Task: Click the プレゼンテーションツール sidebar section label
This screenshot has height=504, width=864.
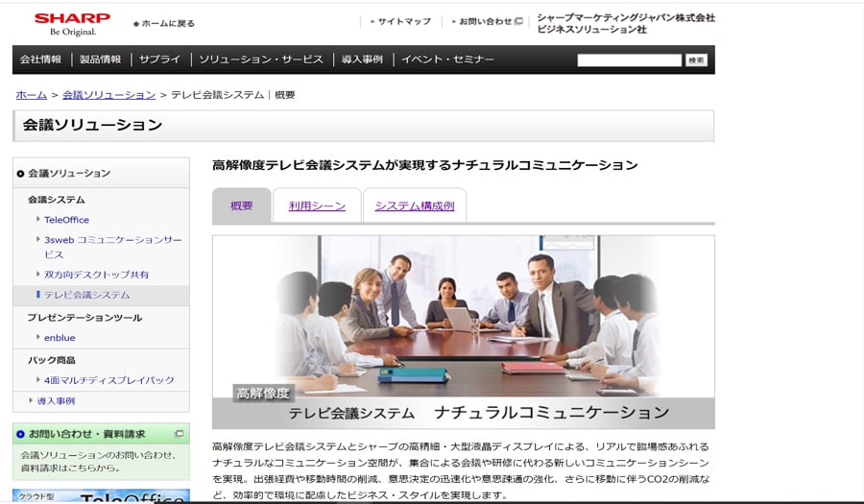Action: (x=84, y=317)
